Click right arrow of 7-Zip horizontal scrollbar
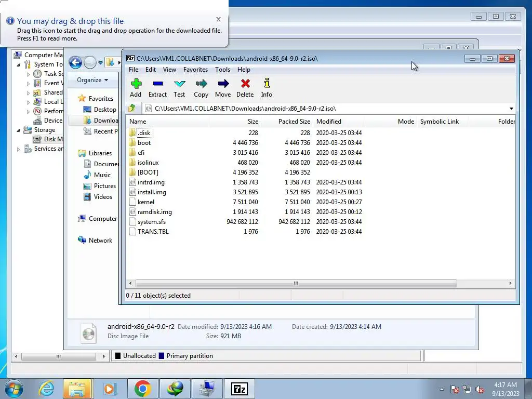The height and width of the screenshot is (399, 532). tap(510, 283)
